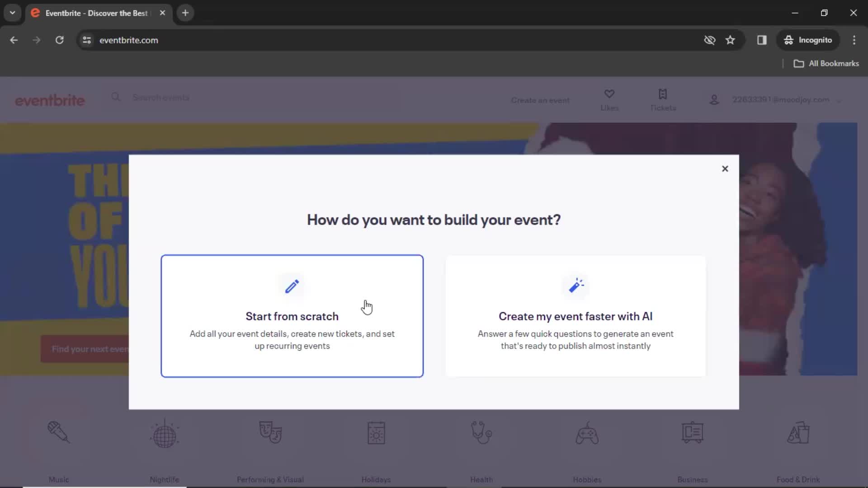Image resolution: width=868 pixels, height=488 pixels.
Task: Select the Performing & Visual masks icon
Action: click(270, 432)
